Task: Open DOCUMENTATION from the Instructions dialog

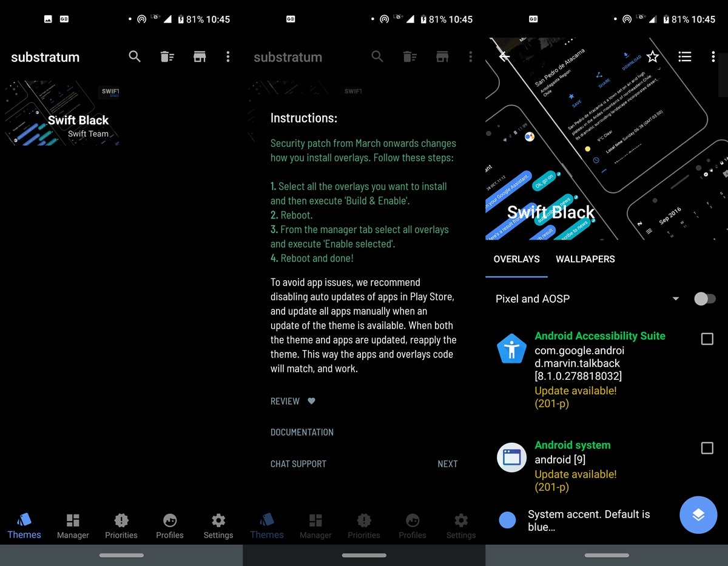Action: point(302,432)
